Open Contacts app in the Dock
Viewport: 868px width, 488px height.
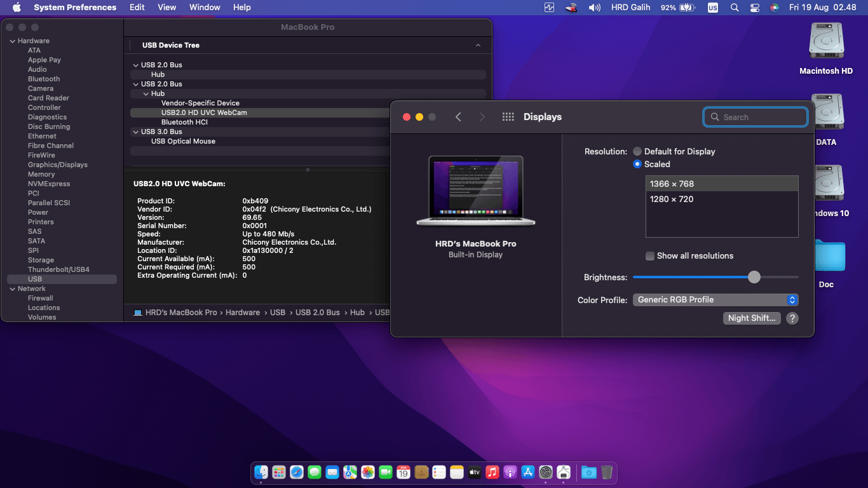coord(421,472)
